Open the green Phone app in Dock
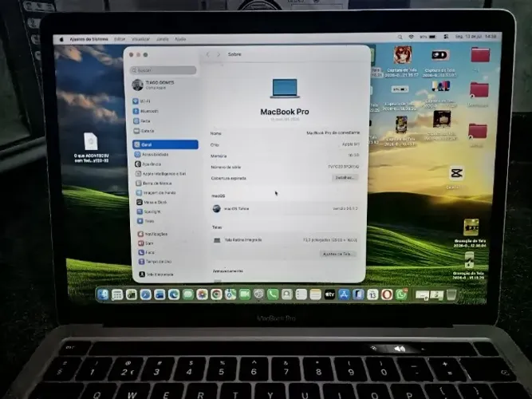This screenshot has width=532, height=399. (x=273, y=294)
